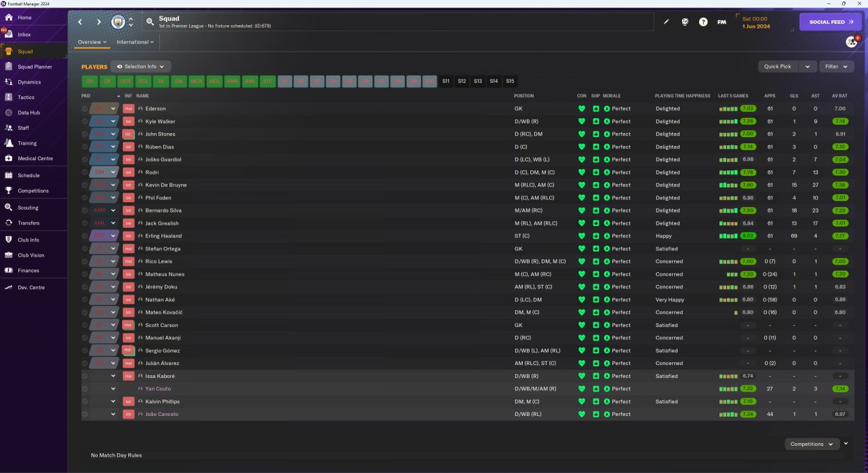This screenshot has height=473, width=868.
Task: Click the FM menu icon
Action: [x=722, y=22]
